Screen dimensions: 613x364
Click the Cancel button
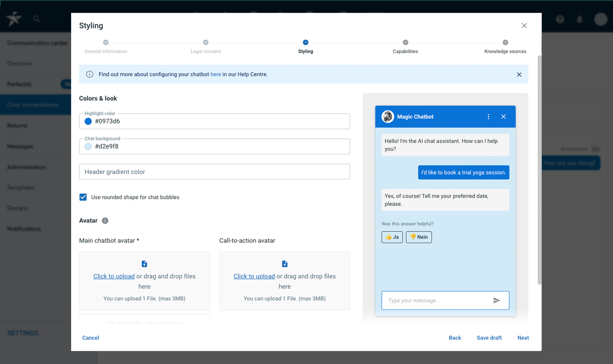pos(90,338)
